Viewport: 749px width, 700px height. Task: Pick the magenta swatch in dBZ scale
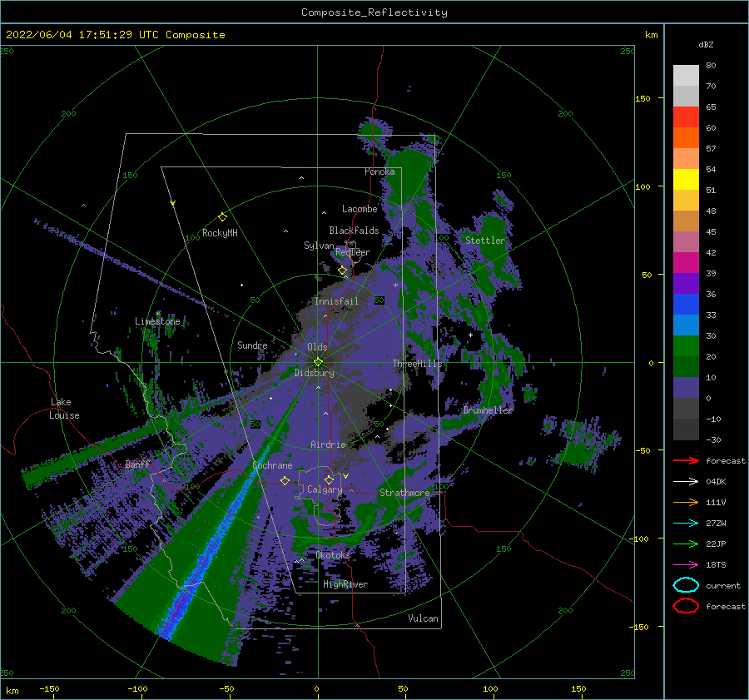tap(686, 263)
